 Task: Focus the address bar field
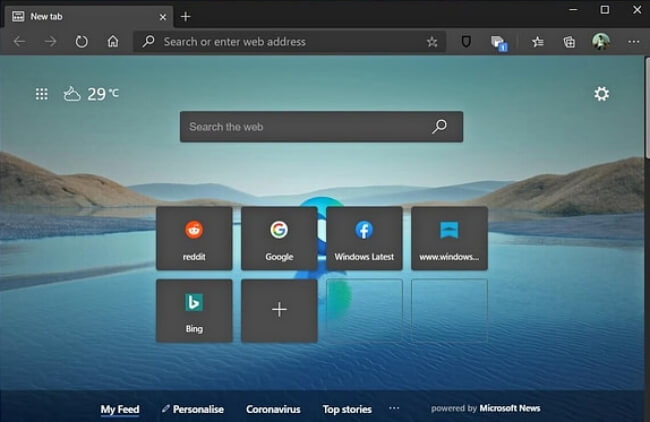click(289, 41)
